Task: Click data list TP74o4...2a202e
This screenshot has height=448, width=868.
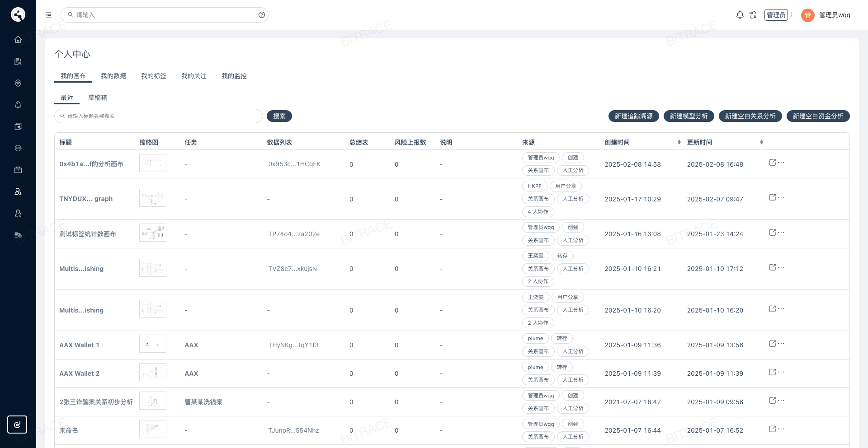Action: (x=294, y=234)
